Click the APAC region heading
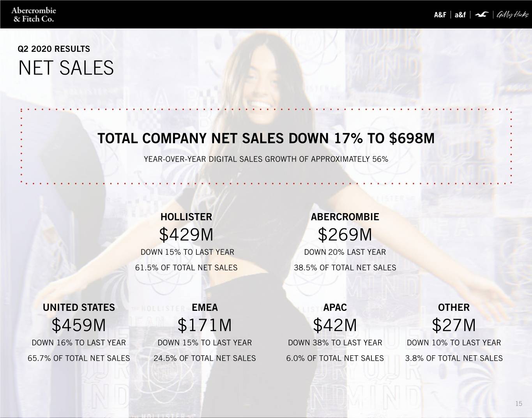This screenshot has height=418, width=532. pos(335,307)
